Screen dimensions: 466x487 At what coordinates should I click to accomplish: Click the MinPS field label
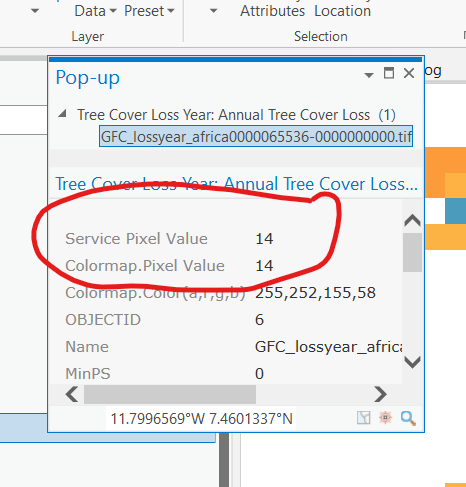point(88,374)
